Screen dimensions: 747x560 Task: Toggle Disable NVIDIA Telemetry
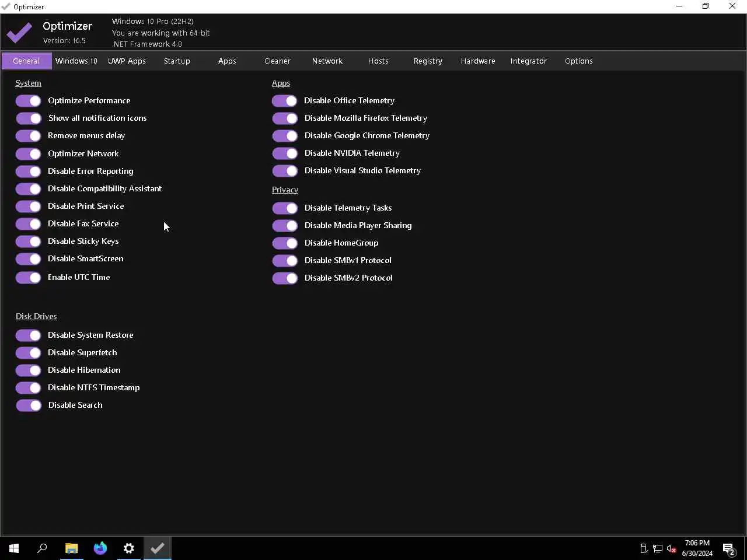[x=285, y=153]
